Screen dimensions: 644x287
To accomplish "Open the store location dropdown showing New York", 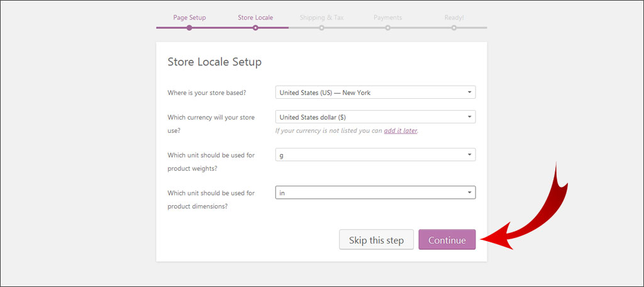I will point(375,93).
